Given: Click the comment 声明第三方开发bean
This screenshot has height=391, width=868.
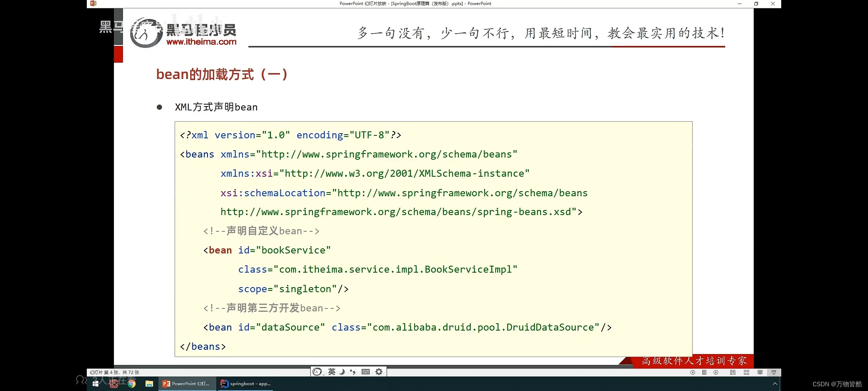Looking at the screenshot, I should [272, 308].
